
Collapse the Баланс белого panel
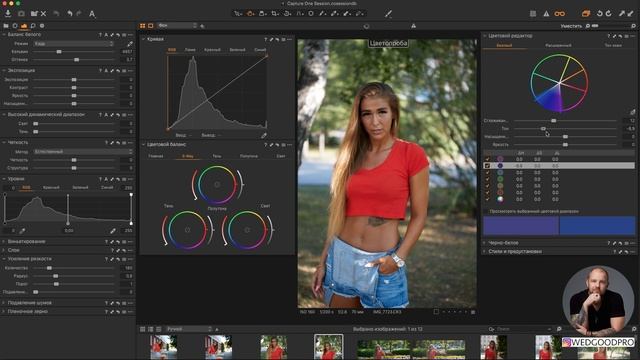point(4,35)
